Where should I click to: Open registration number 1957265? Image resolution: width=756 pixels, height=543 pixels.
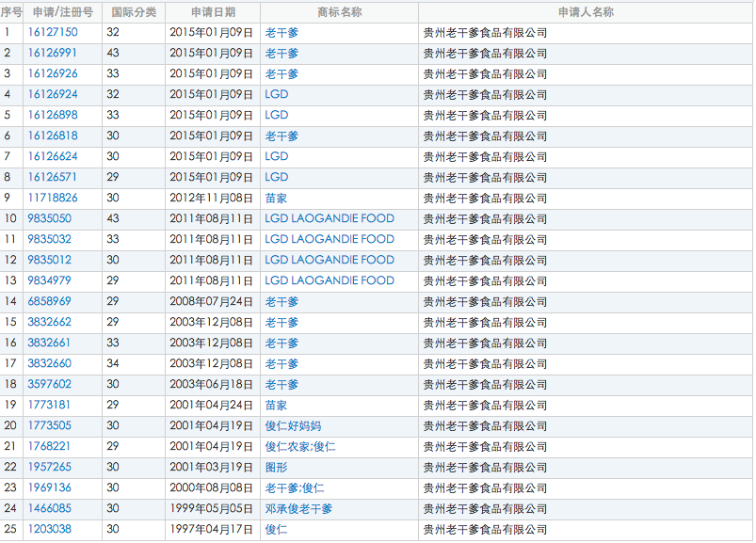[x=50, y=468]
